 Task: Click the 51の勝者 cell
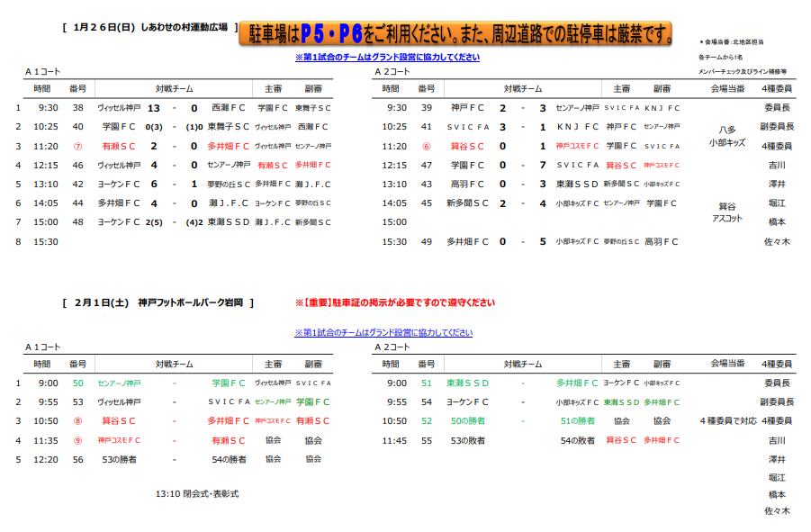pyautogui.click(x=577, y=421)
